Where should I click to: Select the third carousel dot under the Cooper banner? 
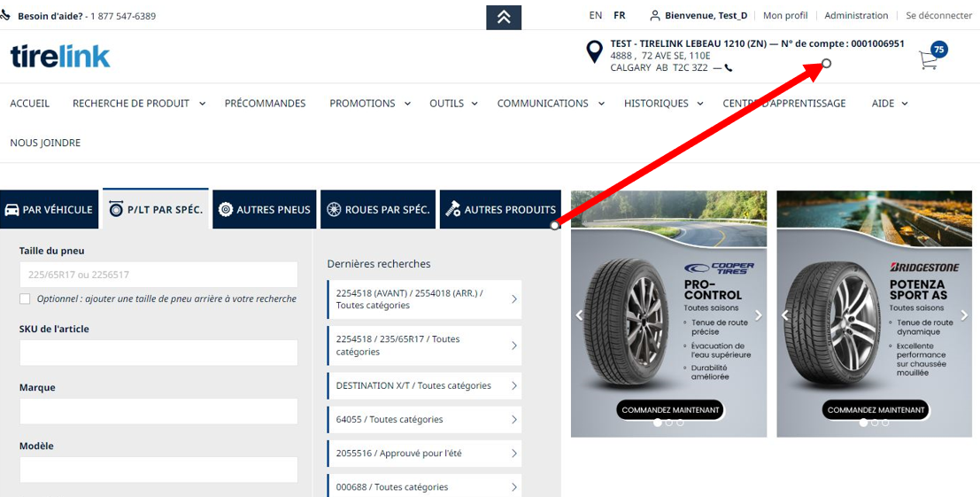[680, 423]
